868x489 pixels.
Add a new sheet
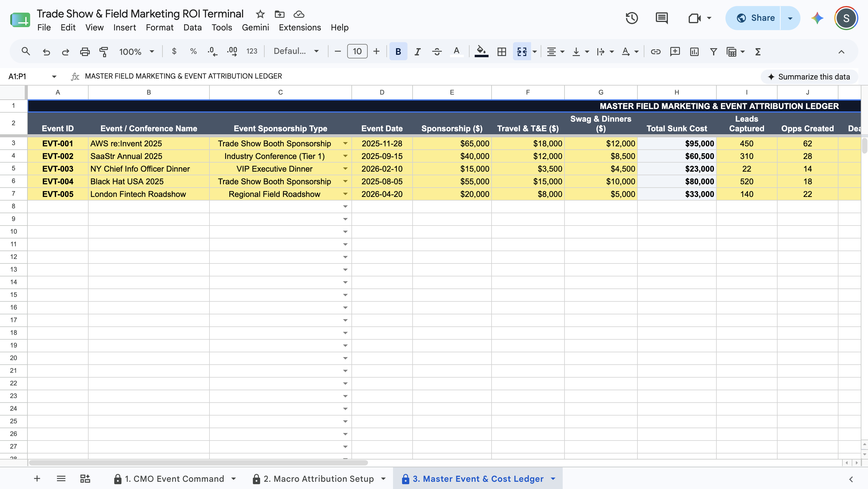click(37, 478)
